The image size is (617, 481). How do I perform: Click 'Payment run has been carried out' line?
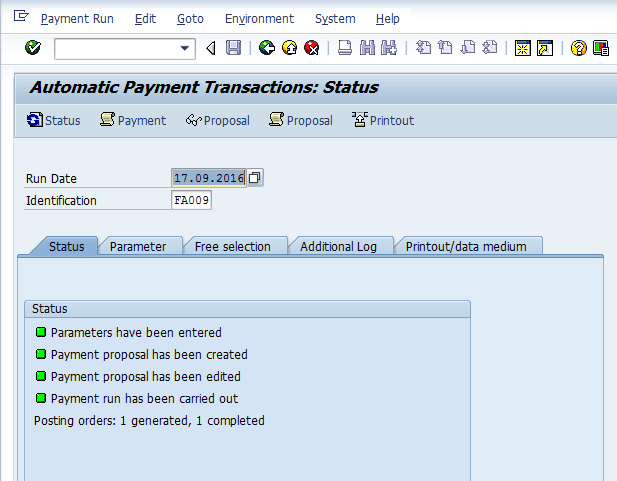coord(144,399)
